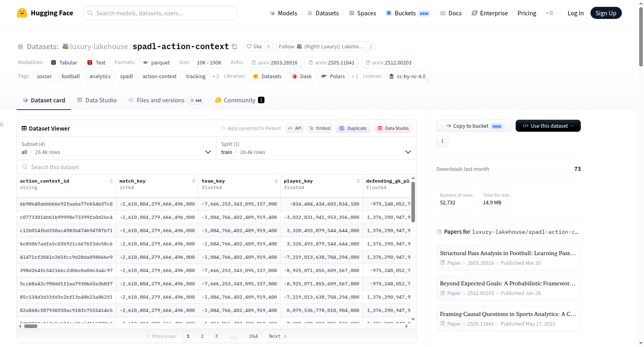Switch to the Dataset card tab
Viewport: 644px width, 347px height.
click(x=44, y=100)
